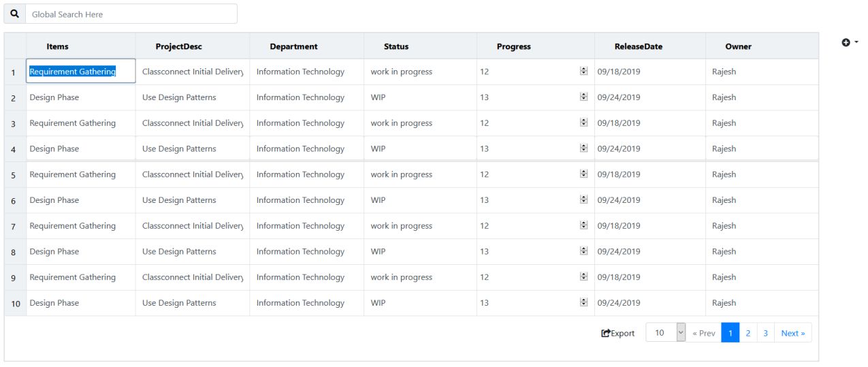Viewport: 868px width, 367px height.
Task: Click the Next » pagination link
Action: coord(792,333)
